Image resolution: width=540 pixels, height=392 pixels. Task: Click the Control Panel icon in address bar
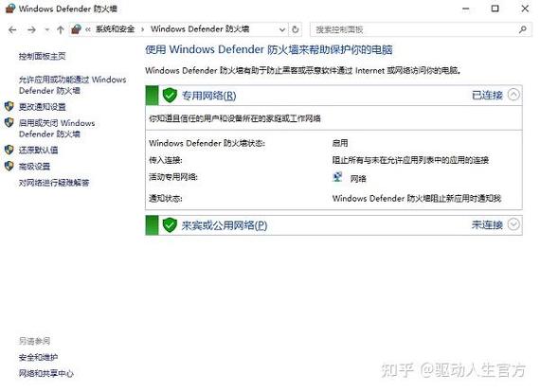76,29
